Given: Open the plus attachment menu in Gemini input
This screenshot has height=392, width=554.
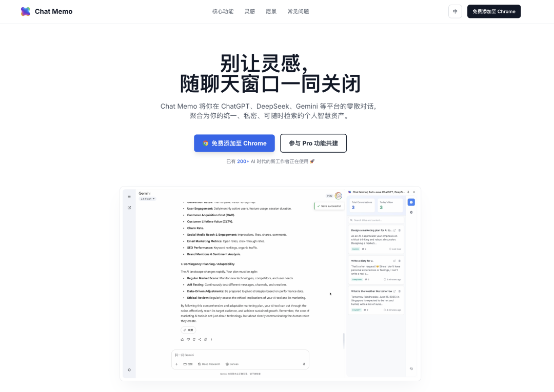Looking at the screenshot, I should pyautogui.click(x=176, y=364).
